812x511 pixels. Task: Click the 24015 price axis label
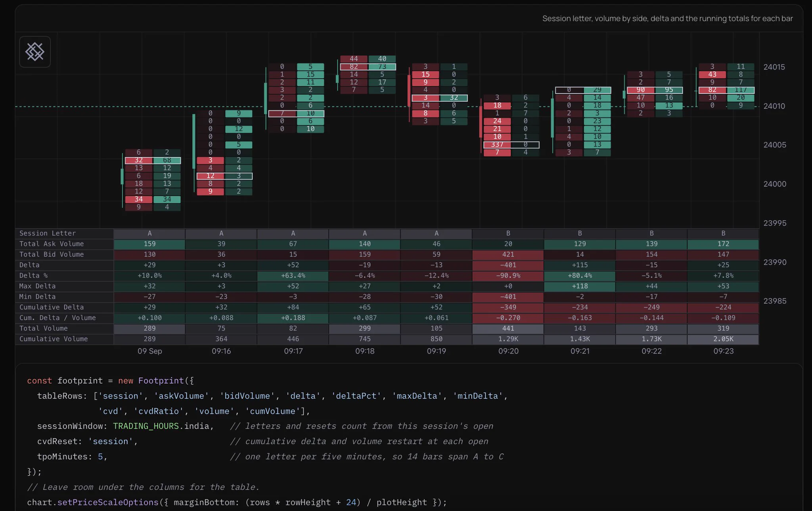point(774,67)
